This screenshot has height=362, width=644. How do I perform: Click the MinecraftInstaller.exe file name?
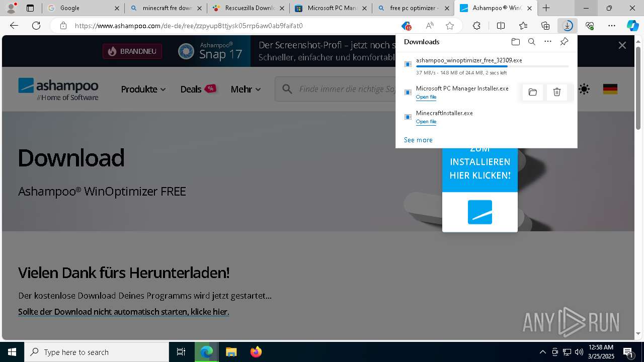tap(444, 113)
